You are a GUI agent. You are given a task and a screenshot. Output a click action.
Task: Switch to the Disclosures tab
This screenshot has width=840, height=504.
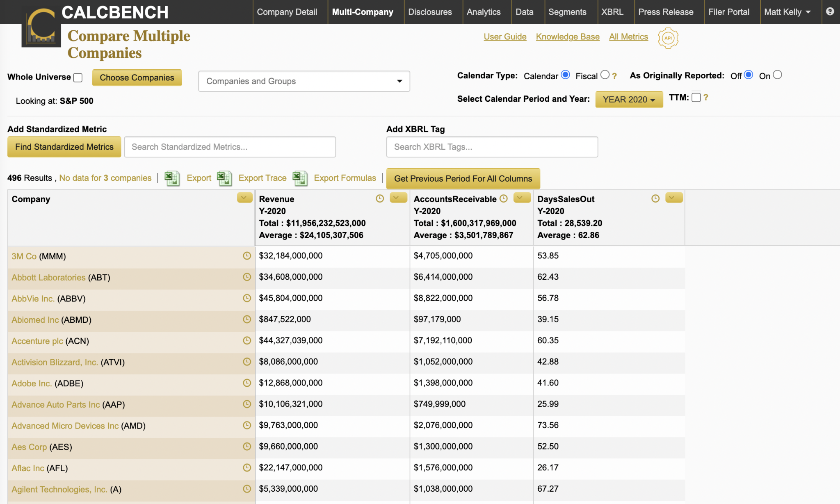point(430,12)
